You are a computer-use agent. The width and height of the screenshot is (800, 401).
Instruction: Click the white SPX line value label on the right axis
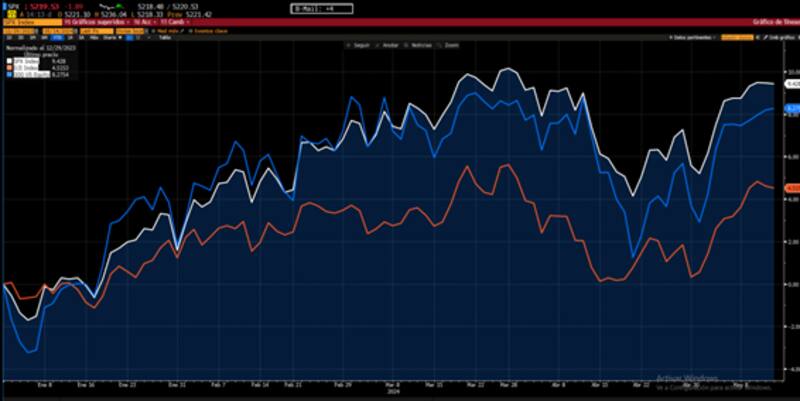[x=790, y=84]
